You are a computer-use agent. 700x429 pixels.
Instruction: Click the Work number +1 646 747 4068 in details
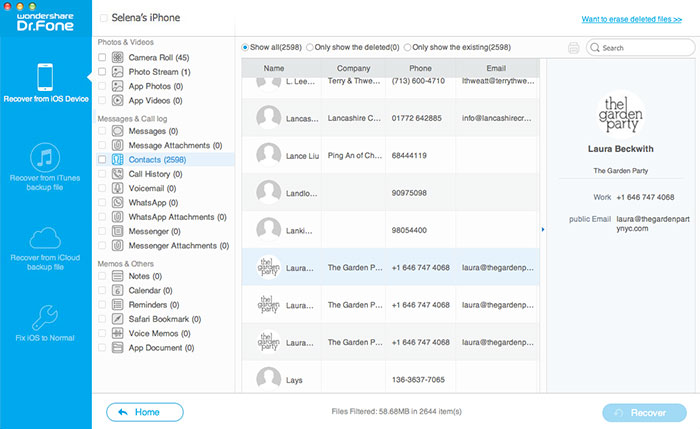645,197
